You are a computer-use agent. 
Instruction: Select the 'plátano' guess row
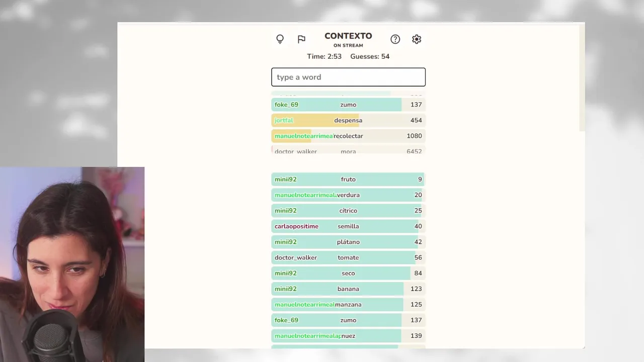click(x=348, y=242)
